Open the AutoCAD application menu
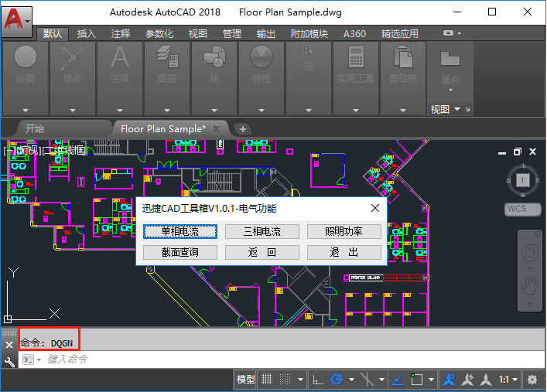 pos(16,21)
